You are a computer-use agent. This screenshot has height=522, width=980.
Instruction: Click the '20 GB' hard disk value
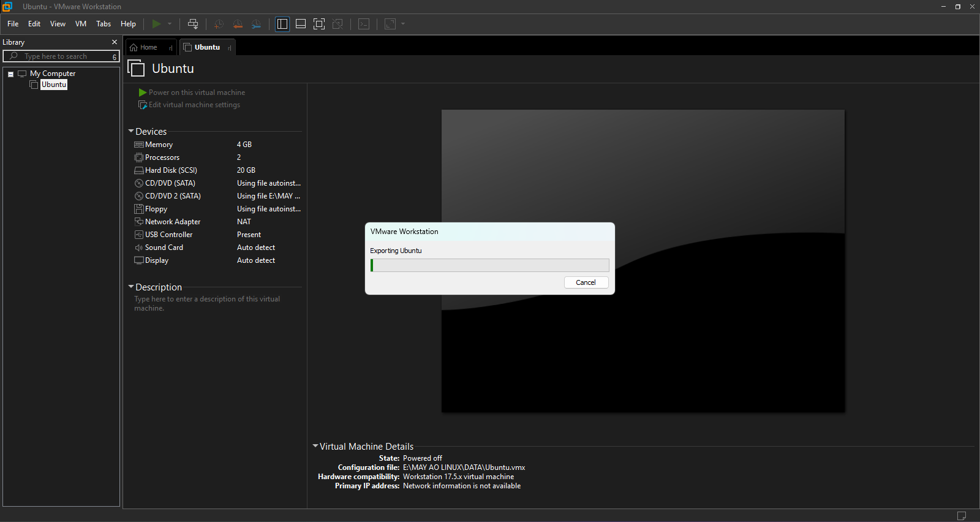point(246,170)
